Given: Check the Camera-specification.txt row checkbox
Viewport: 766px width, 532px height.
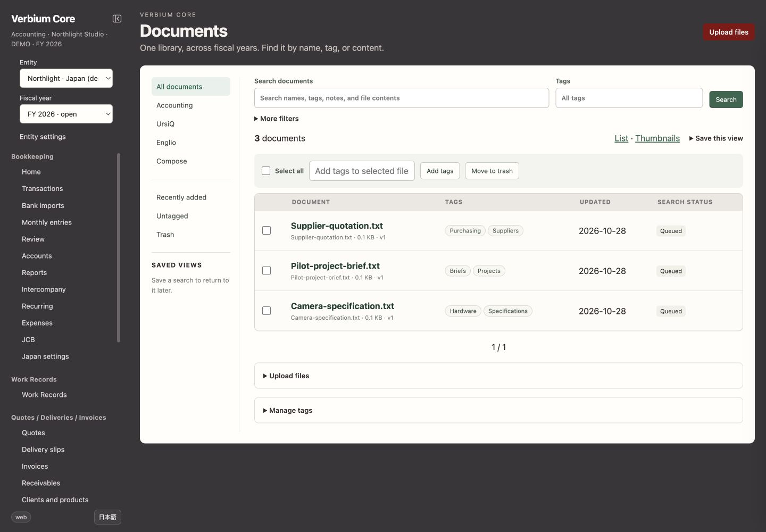Looking at the screenshot, I should click(x=267, y=311).
